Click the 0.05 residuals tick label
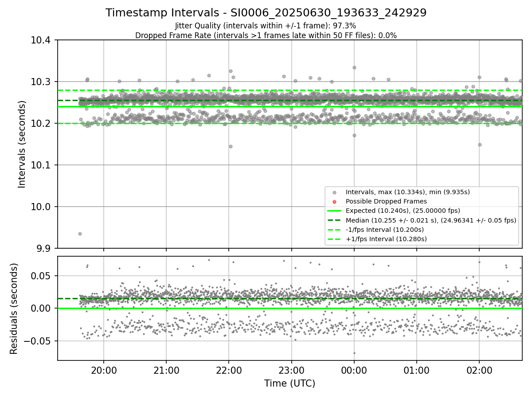Screen dimensions: 532x399 pyautogui.click(x=41, y=276)
